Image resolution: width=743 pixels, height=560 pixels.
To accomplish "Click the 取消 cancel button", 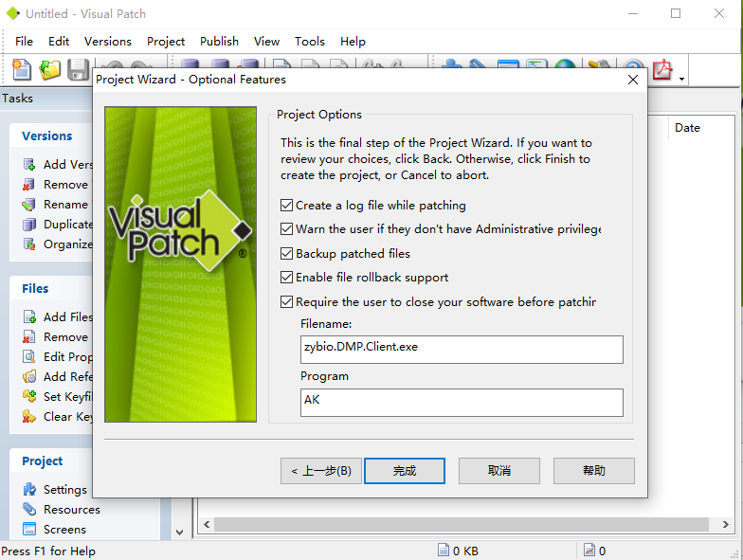I will coord(498,471).
